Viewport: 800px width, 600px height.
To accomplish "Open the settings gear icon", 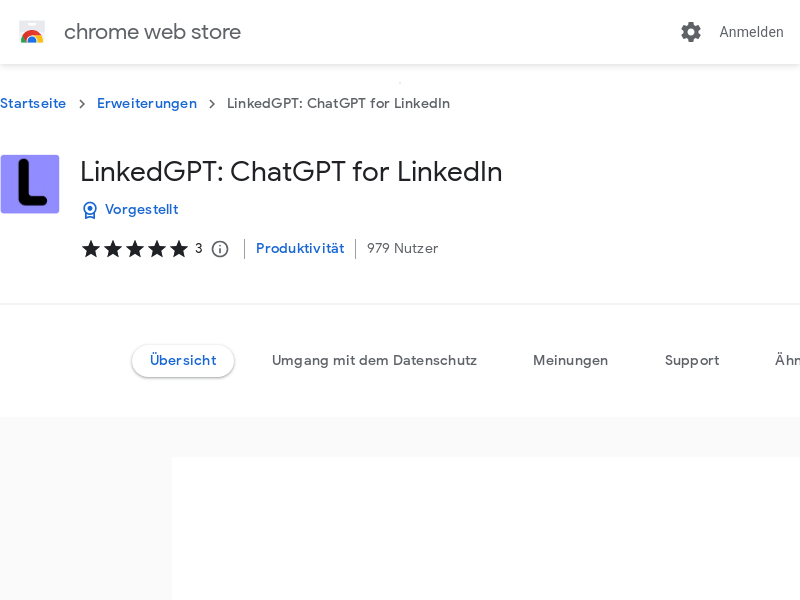I will click(691, 32).
